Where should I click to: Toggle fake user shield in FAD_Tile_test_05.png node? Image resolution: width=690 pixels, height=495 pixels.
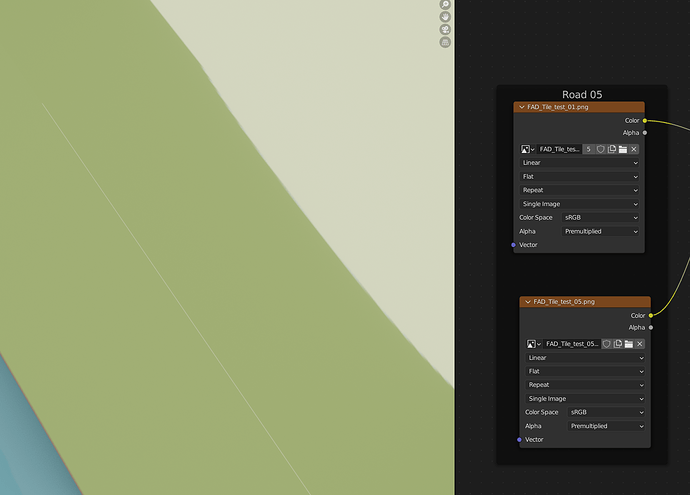tap(606, 344)
